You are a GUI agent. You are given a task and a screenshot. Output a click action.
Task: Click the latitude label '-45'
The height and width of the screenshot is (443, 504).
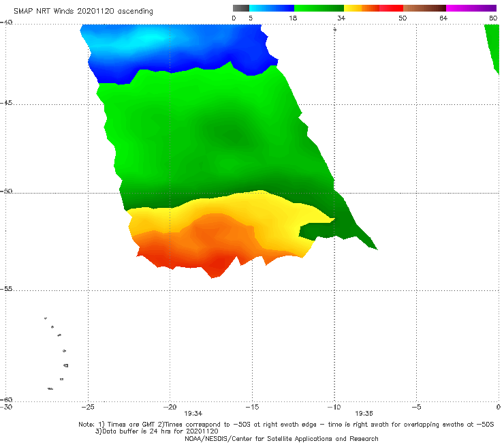point(6,103)
